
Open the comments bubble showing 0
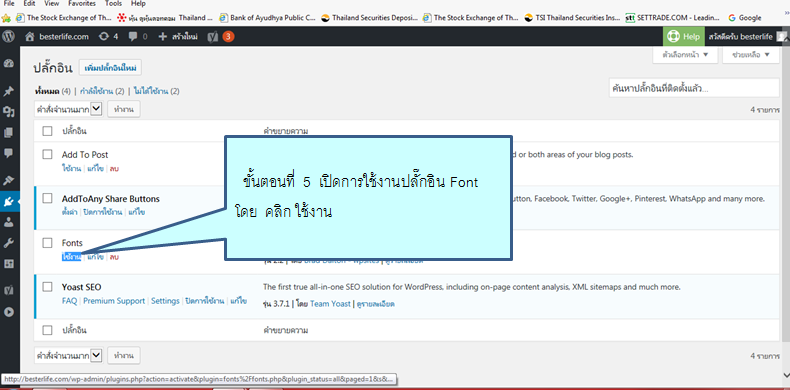coord(138,36)
